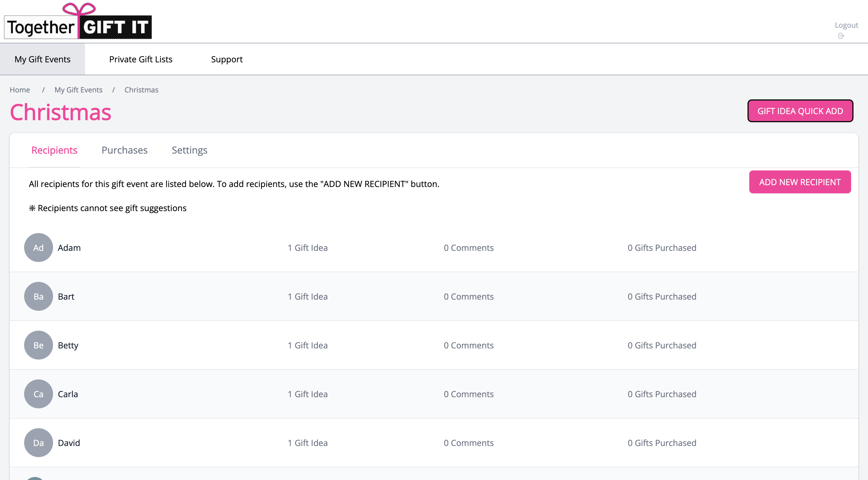Switch to the Recipients tab

(x=54, y=150)
